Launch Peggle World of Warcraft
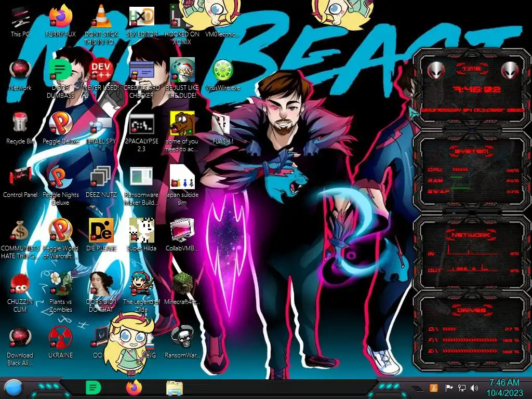Viewport: 532px width, 399px height. pyautogui.click(x=60, y=230)
